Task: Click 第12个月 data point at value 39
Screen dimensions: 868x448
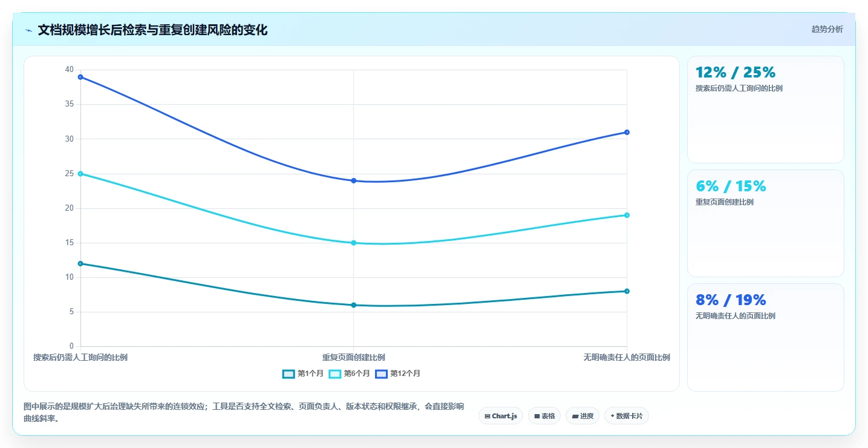Action: click(80, 77)
